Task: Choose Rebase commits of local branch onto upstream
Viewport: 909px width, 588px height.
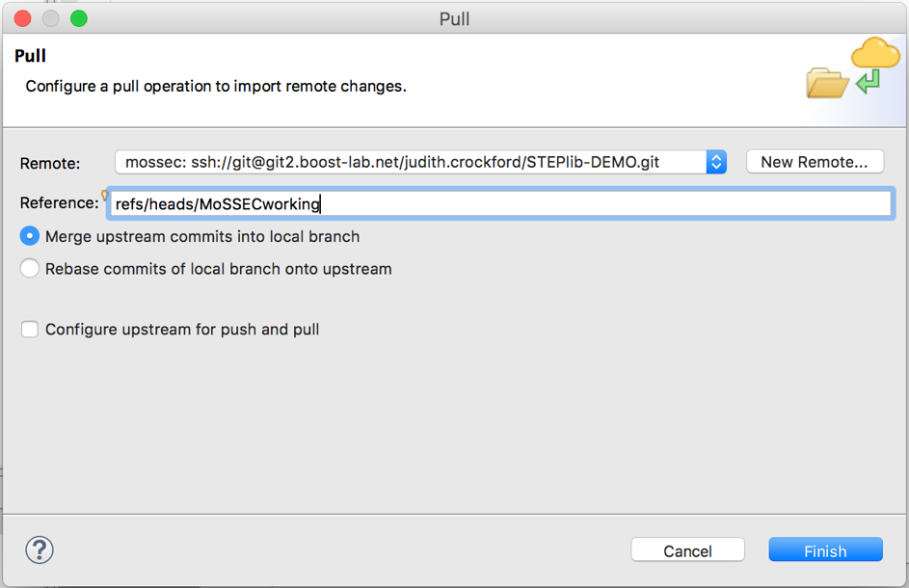Action: click(x=30, y=269)
